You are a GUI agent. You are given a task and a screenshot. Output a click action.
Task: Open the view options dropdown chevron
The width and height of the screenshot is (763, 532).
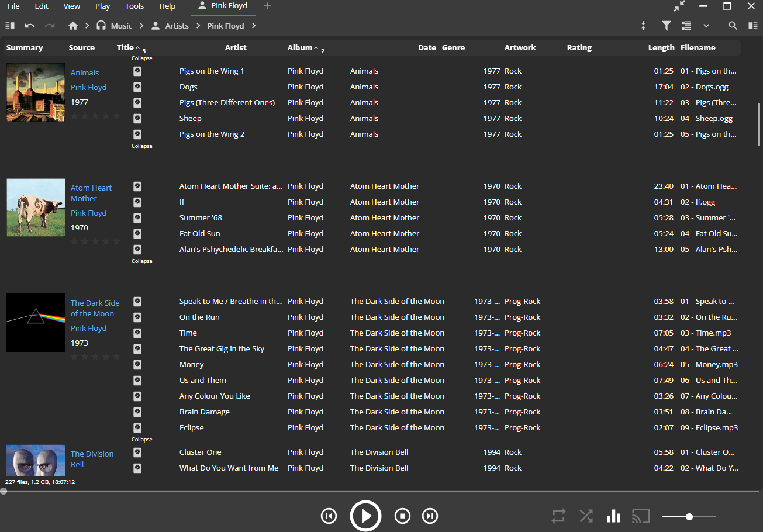[x=706, y=26]
